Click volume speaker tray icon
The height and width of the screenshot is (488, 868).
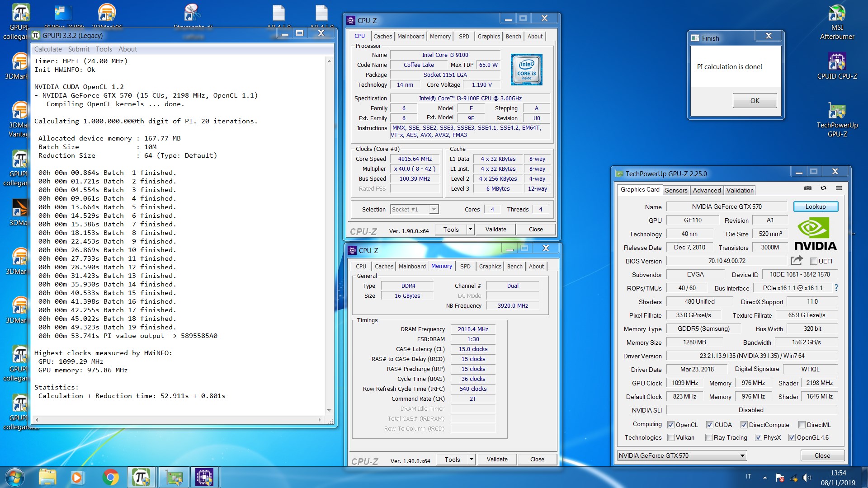[807, 477]
